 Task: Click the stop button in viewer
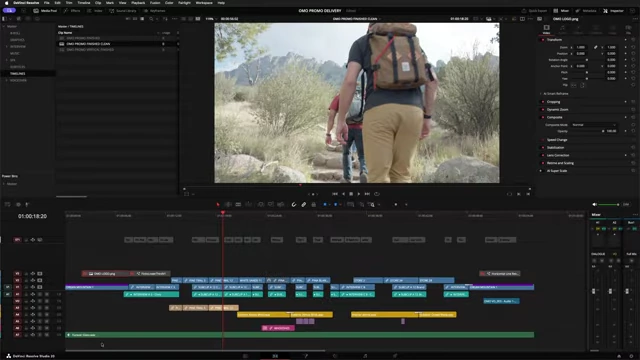pyautogui.click(x=351, y=194)
